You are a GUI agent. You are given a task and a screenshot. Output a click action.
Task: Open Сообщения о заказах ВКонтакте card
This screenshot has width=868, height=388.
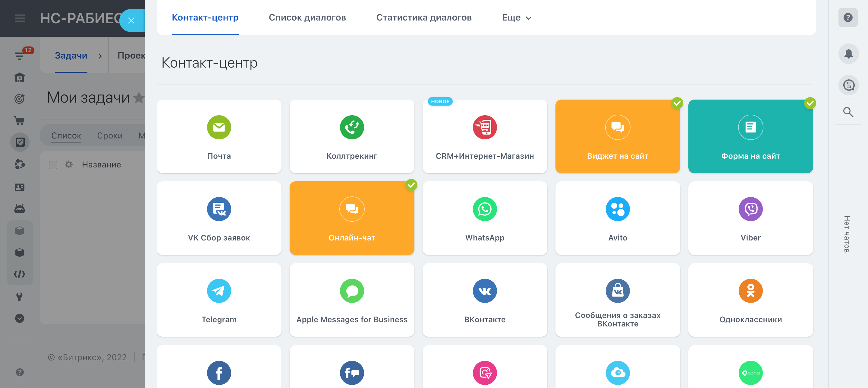[617, 300]
